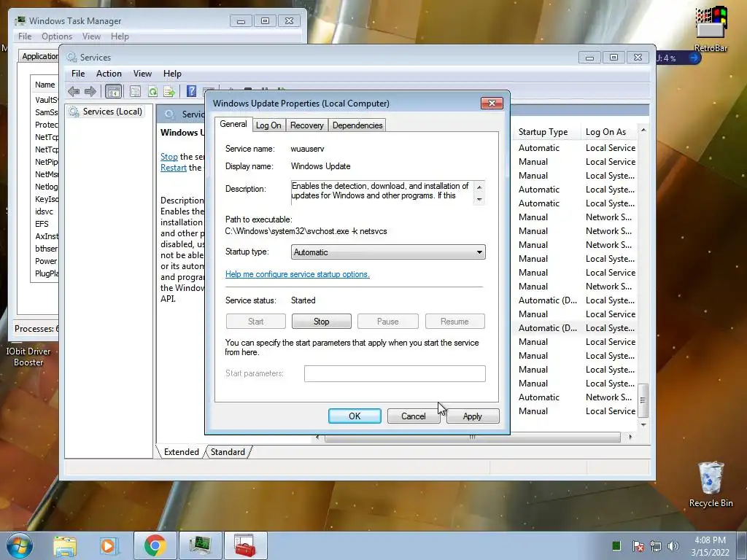The image size is (747, 560).
Task: Launch Windows Media Player from taskbar
Action: [108, 545]
